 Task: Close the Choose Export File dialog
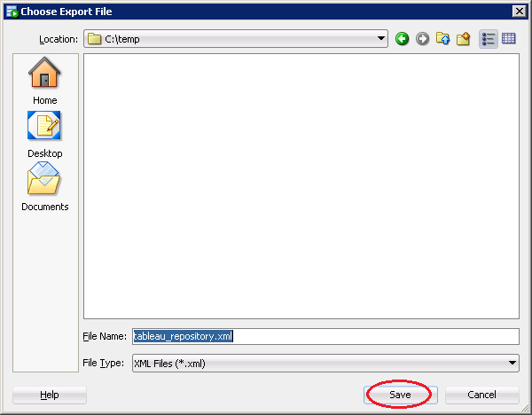[519, 11]
